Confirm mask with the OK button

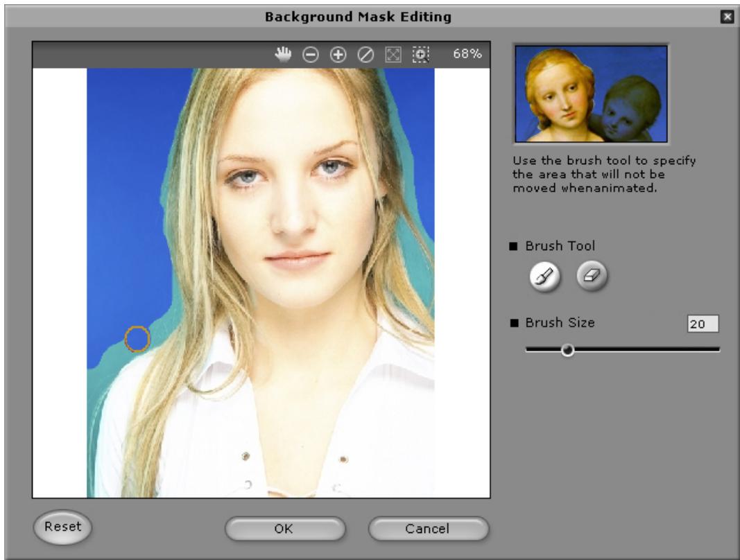[x=285, y=528]
